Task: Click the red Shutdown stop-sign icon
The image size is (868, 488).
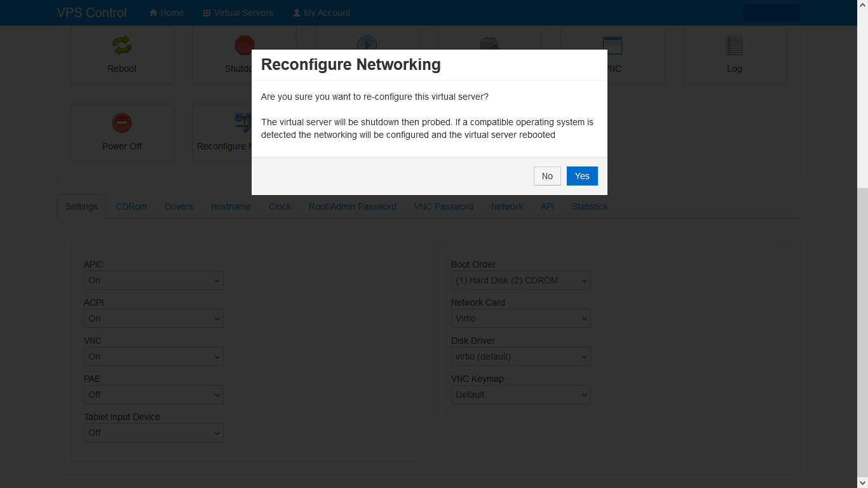Action: (x=244, y=45)
